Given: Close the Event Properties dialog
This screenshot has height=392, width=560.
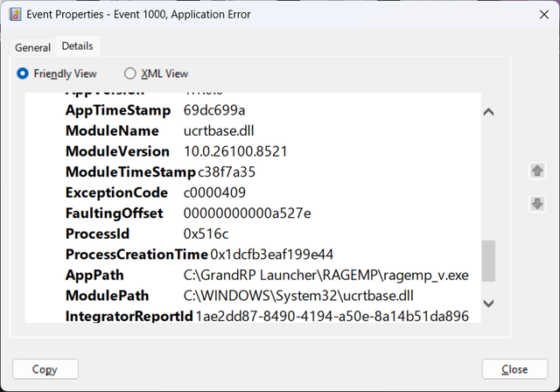Looking at the screenshot, I should click(x=514, y=369).
